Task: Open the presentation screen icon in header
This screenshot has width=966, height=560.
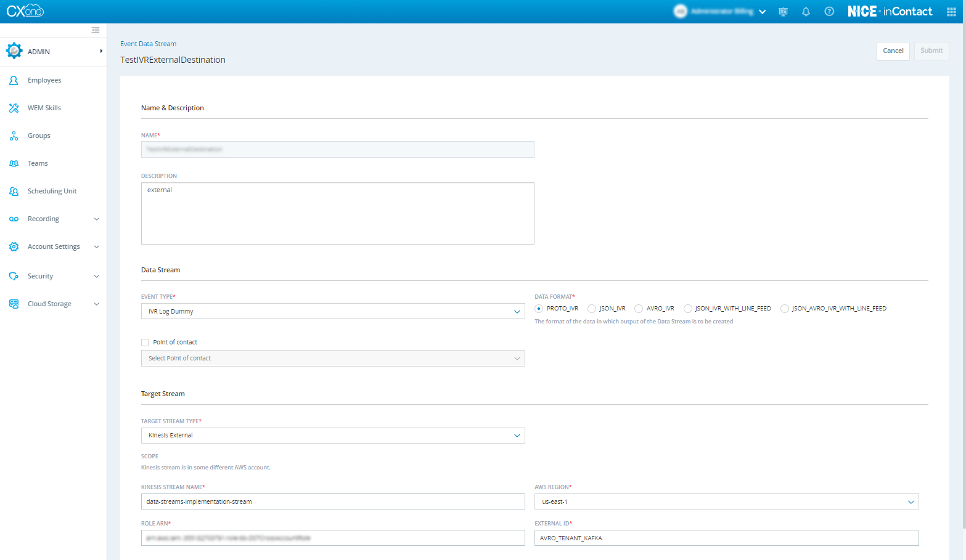Action: pos(783,12)
